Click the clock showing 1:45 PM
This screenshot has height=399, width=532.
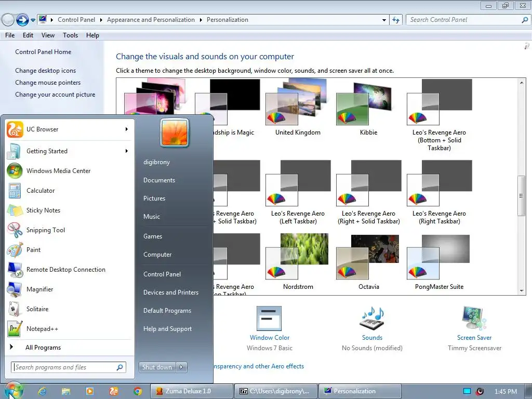506,392
